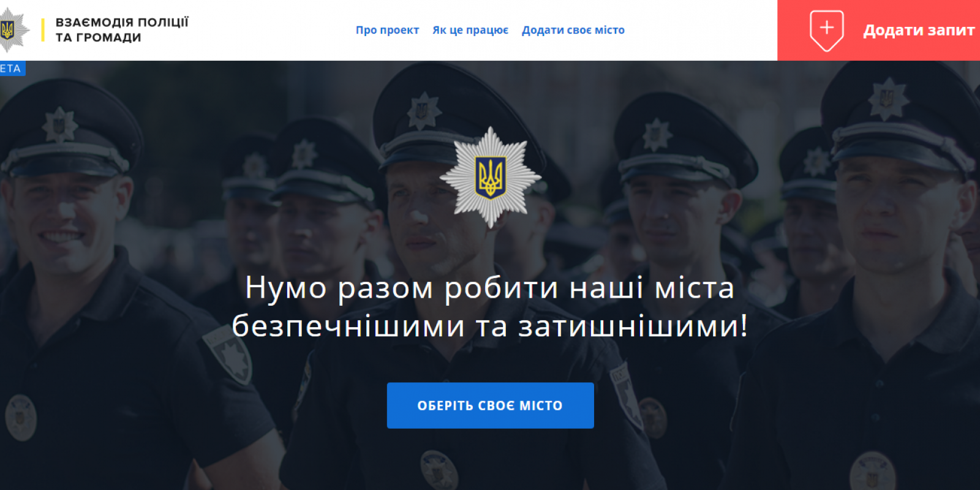Screen dimensions: 980x490
Task: Click the blue BETA badge
Action: tap(12, 68)
